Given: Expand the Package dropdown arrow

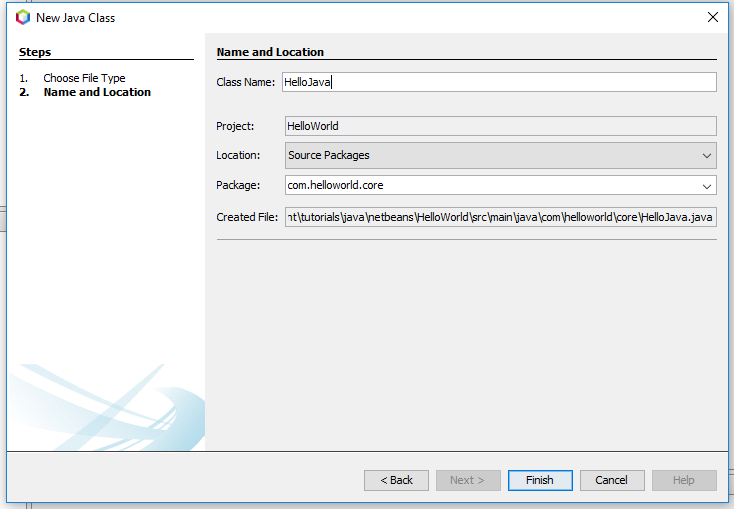Looking at the screenshot, I should click(706, 186).
